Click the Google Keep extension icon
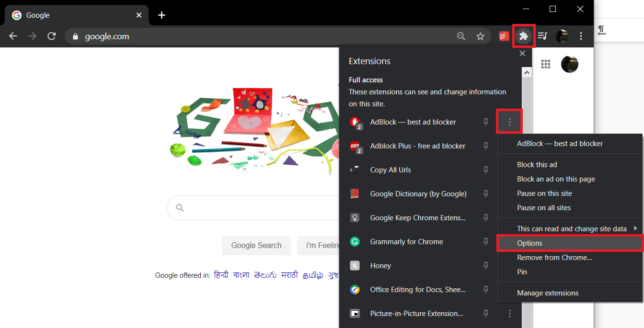644x328 pixels. click(x=355, y=218)
